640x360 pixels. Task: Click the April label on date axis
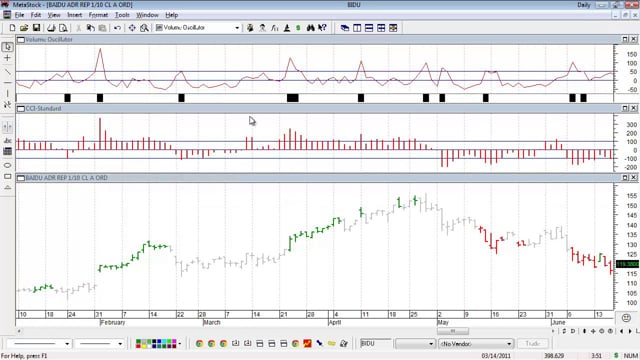[x=335, y=322]
